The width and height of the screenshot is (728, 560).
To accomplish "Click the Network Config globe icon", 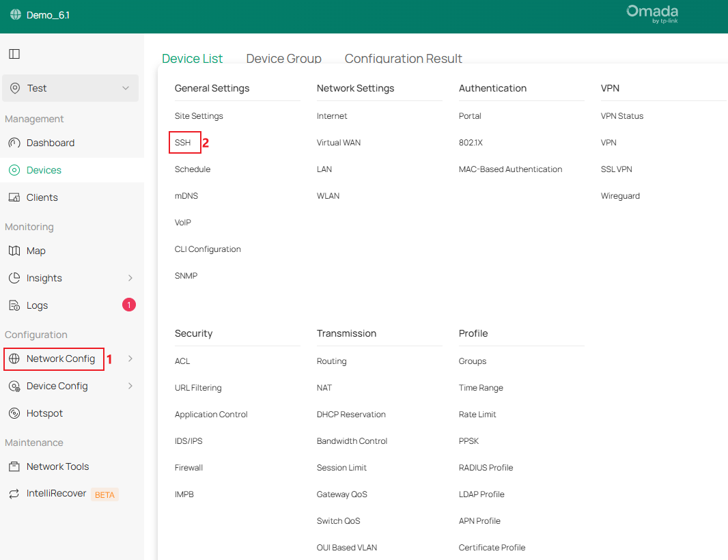I will click(14, 359).
